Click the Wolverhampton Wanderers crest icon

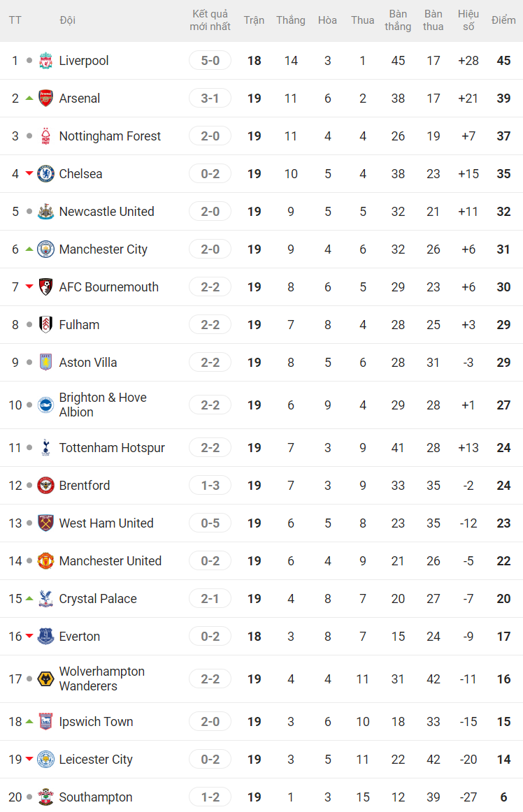pos(45,679)
